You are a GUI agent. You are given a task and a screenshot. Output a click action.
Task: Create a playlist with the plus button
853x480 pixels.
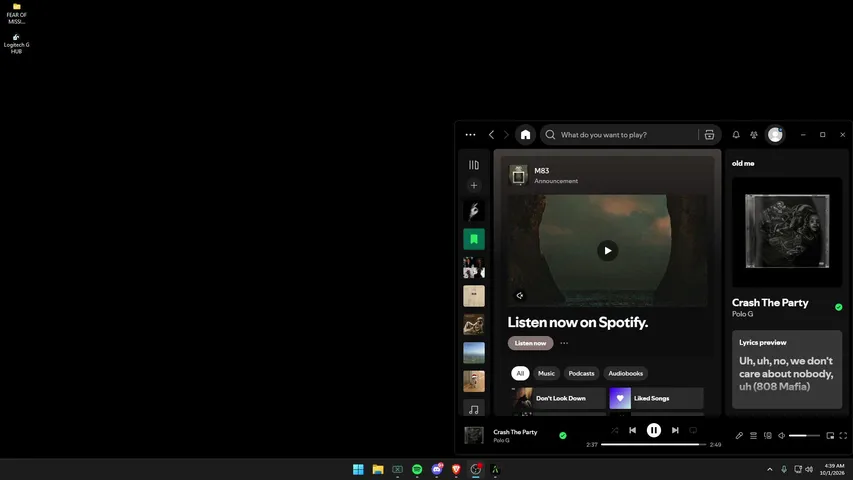pos(474,186)
